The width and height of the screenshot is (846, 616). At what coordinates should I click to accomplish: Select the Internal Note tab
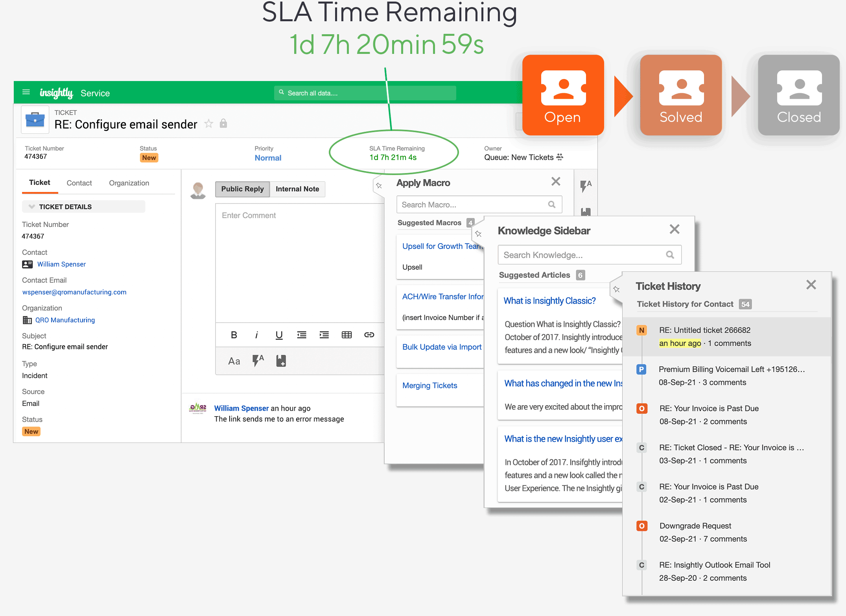point(297,189)
